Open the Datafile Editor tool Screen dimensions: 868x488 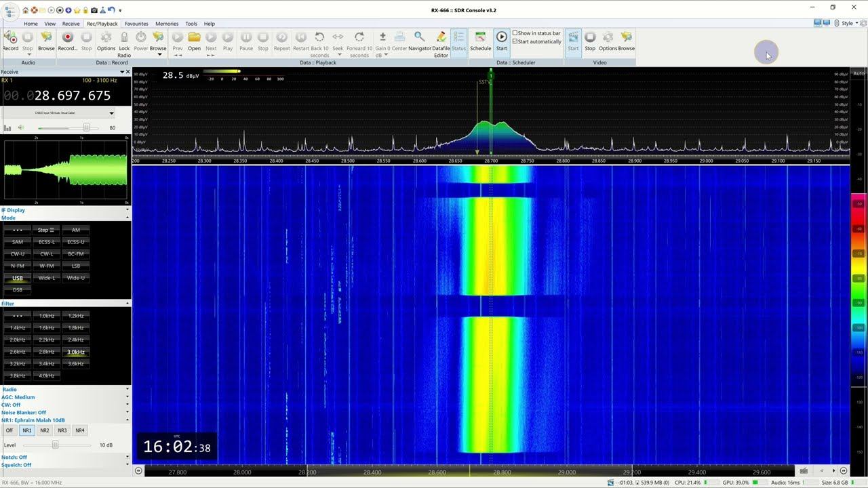[441, 38]
